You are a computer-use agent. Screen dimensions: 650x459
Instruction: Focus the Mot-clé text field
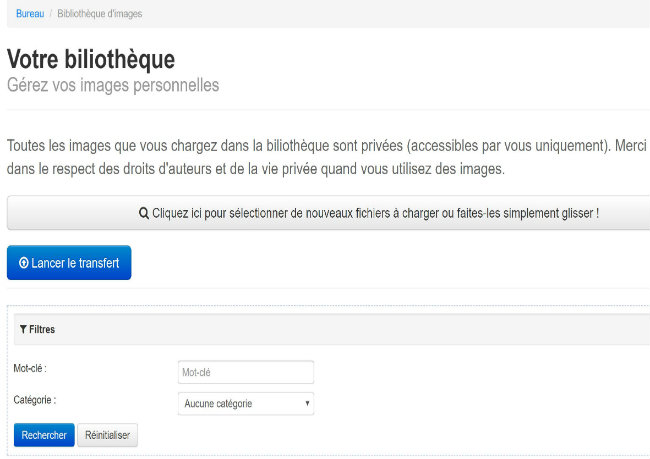coord(245,372)
